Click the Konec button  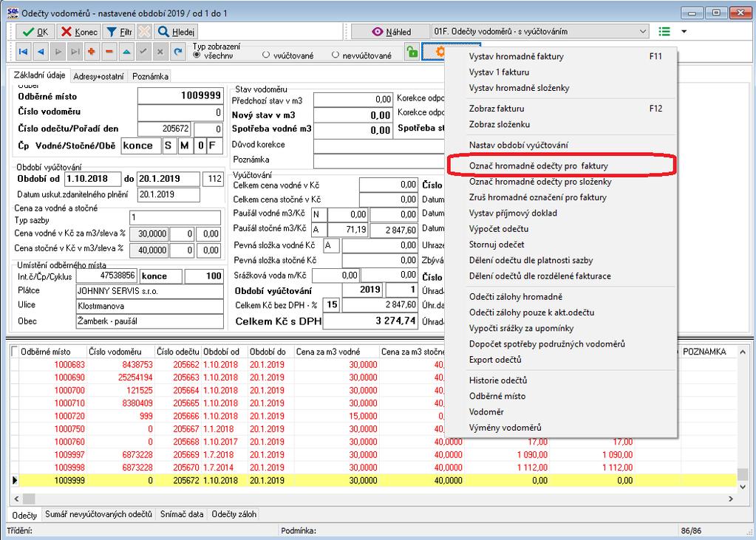[79, 32]
